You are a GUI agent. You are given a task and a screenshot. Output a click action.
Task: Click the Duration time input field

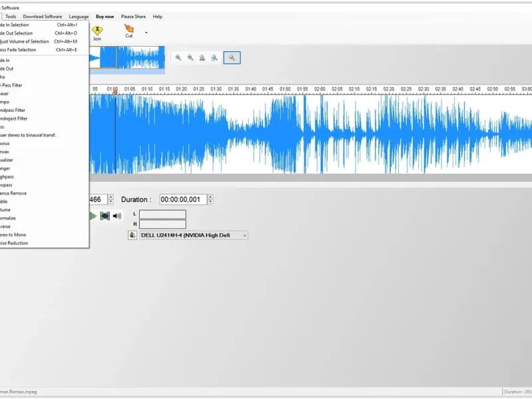click(184, 199)
